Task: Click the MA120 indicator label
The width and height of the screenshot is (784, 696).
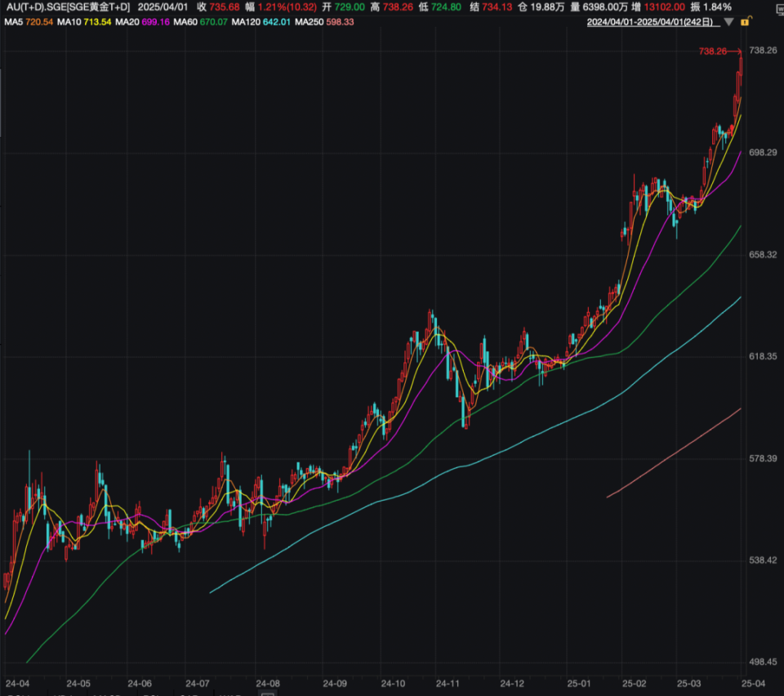Action: point(246,21)
